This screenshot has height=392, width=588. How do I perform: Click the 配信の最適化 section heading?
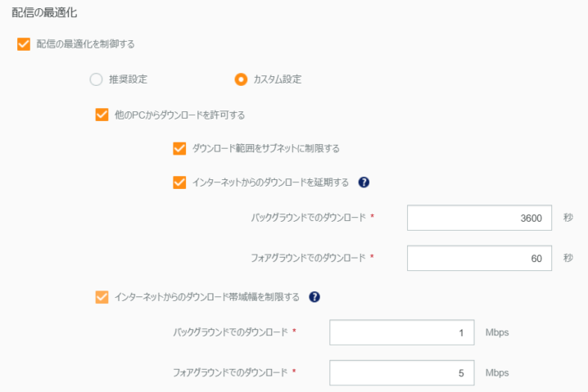coord(44,13)
